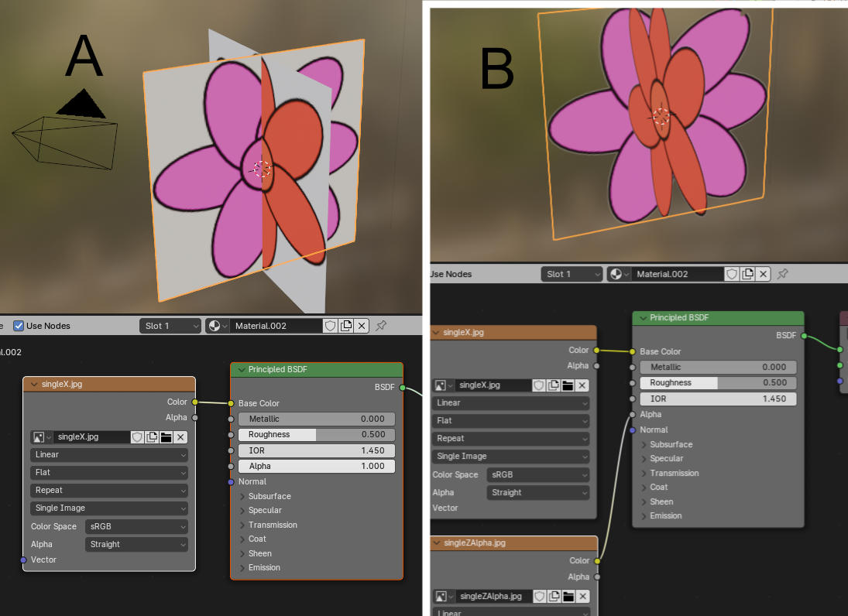The width and height of the screenshot is (848, 616).
Task: Open image browse icon in singleX.jpg node, view A
Action: point(41,436)
